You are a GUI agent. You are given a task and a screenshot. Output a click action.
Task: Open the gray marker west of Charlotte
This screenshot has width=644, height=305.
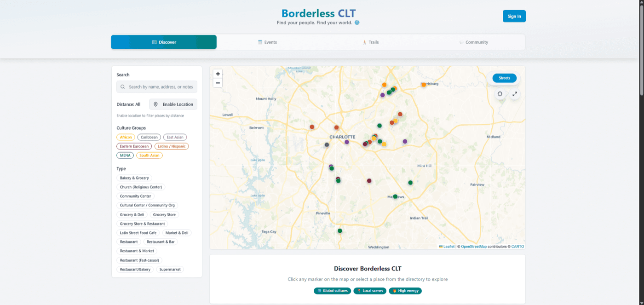[327, 145]
